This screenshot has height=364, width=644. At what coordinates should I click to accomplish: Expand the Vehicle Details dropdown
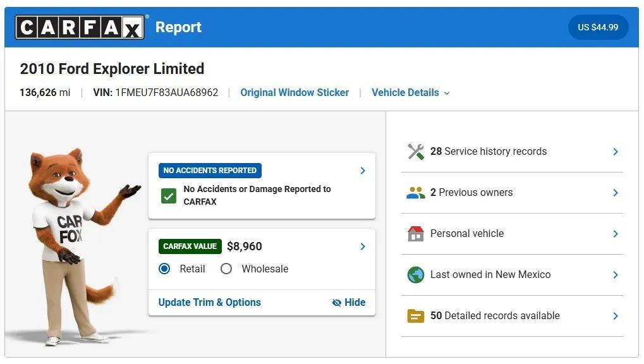[410, 92]
